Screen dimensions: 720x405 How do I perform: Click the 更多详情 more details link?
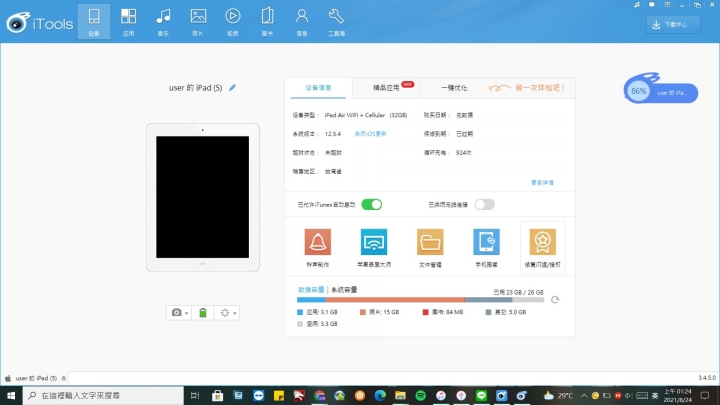tap(542, 182)
